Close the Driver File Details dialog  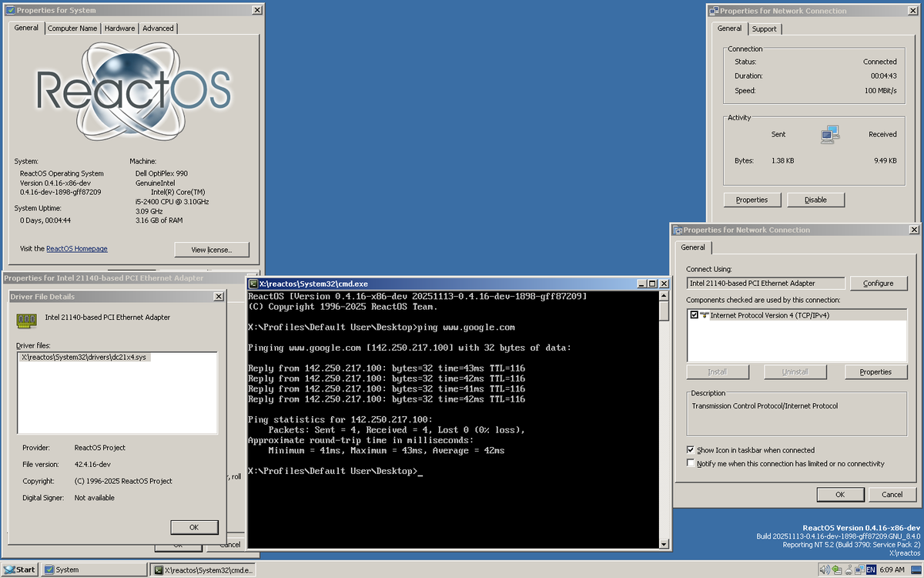[x=219, y=297]
